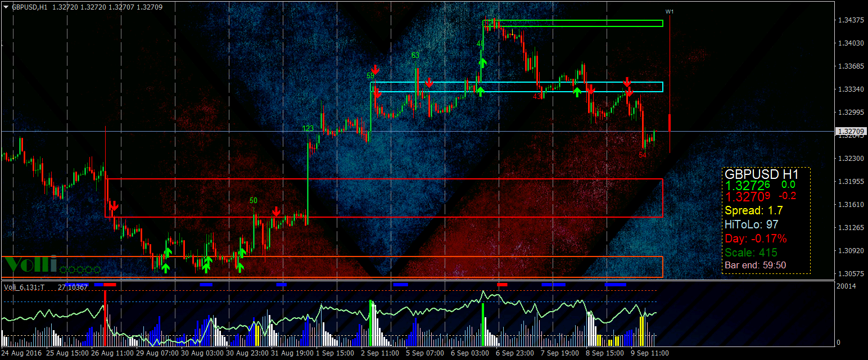This screenshot has width=868, height=360.
Task: Select the W1 weekly candle label
Action: (x=669, y=11)
